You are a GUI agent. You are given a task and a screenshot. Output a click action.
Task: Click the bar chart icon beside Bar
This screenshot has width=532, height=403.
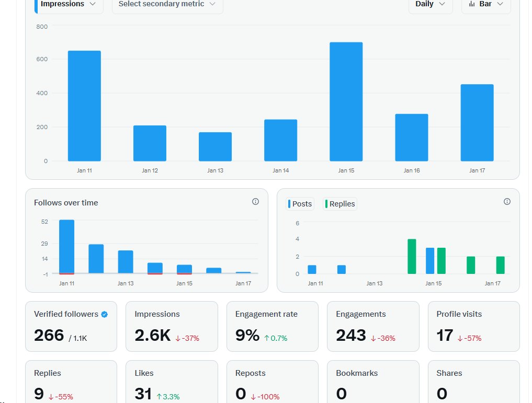coord(472,4)
